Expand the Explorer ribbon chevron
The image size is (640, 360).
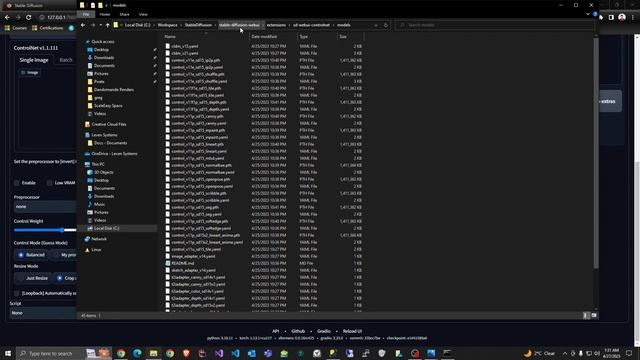click(x=588, y=14)
